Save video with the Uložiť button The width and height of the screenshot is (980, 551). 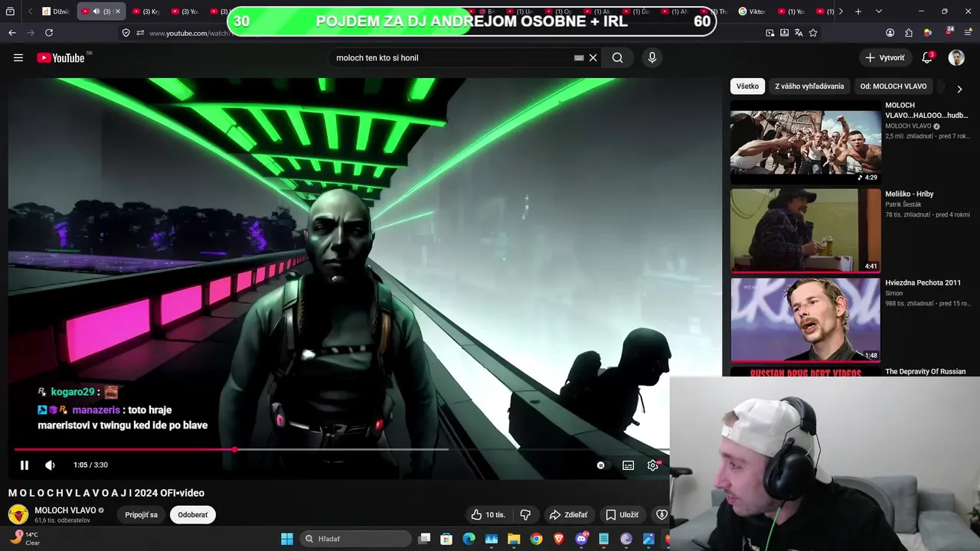[622, 515]
